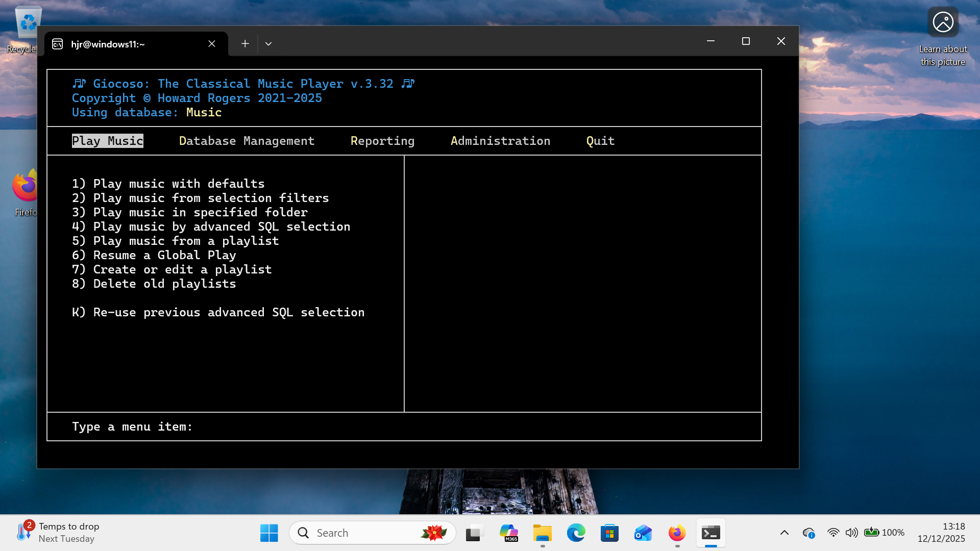Open File Explorer from taskbar

[x=542, y=533]
